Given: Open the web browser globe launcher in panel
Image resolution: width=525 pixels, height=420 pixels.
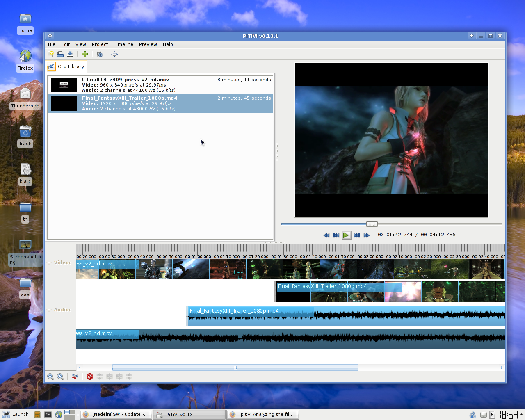Looking at the screenshot, I should click(x=59, y=414).
